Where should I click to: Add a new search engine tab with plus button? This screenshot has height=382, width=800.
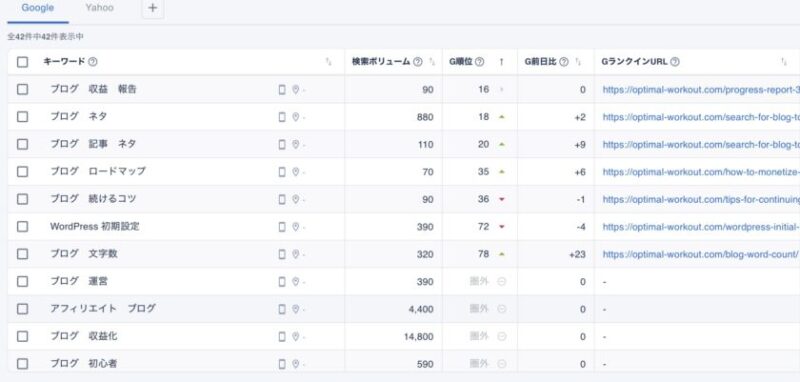[153, 8]
